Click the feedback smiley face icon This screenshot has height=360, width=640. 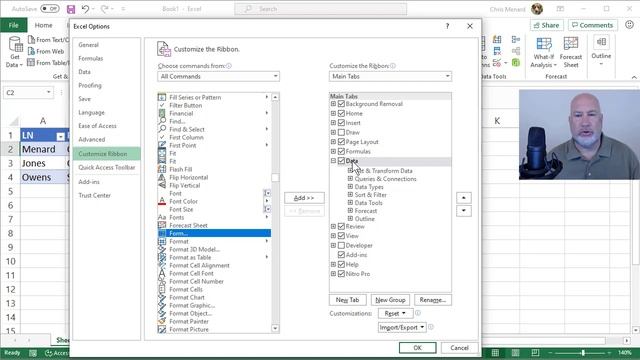[629, 25]
